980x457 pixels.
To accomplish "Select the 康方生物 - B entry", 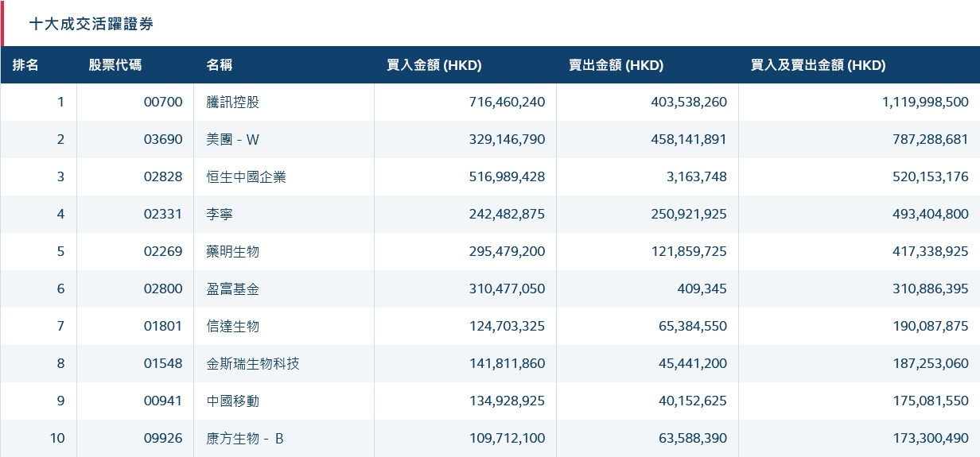I will pos(245,439).
